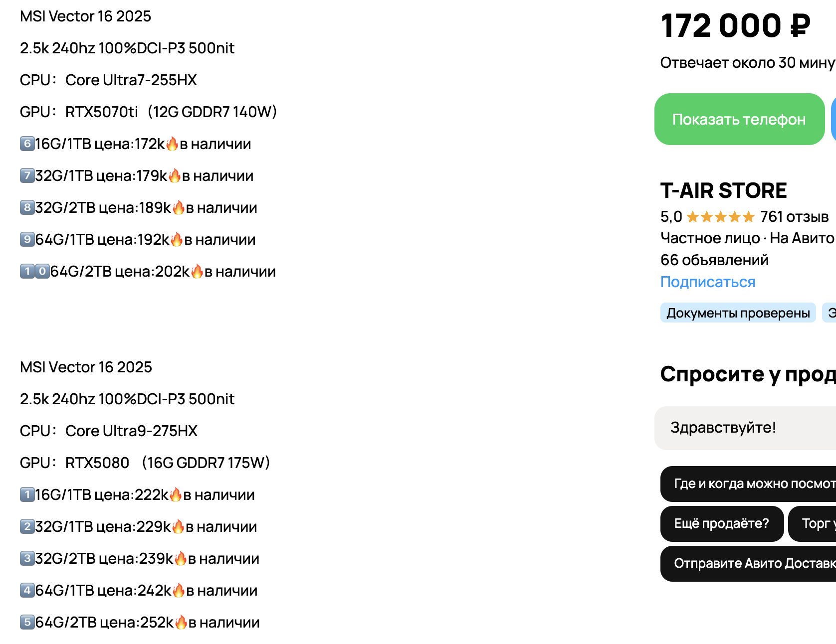Open the T-AIR STORE seller profile
This screenshot has height=644, width=836.
coord(723,190)
